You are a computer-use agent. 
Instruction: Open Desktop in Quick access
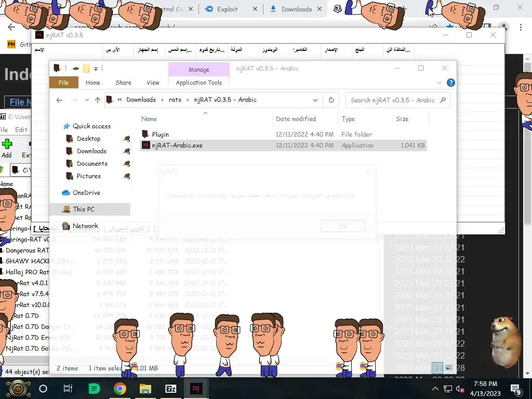[x=88, y=138]
